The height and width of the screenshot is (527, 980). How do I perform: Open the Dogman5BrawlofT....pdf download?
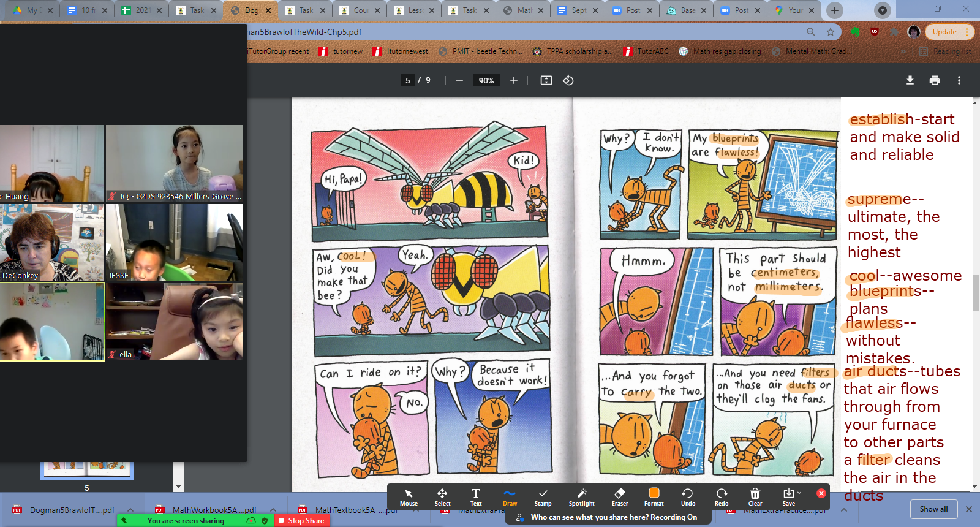(x=64, y=510)
